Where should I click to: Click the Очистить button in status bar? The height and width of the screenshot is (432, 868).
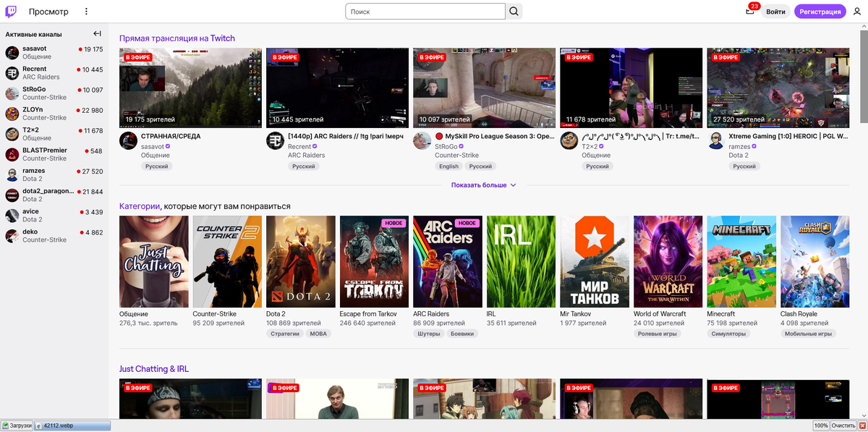coord(843,425)
